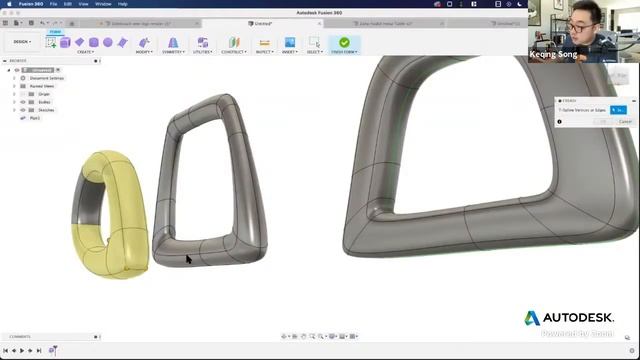Toggle visibility of Sketches folder

(x=23, y=110)
